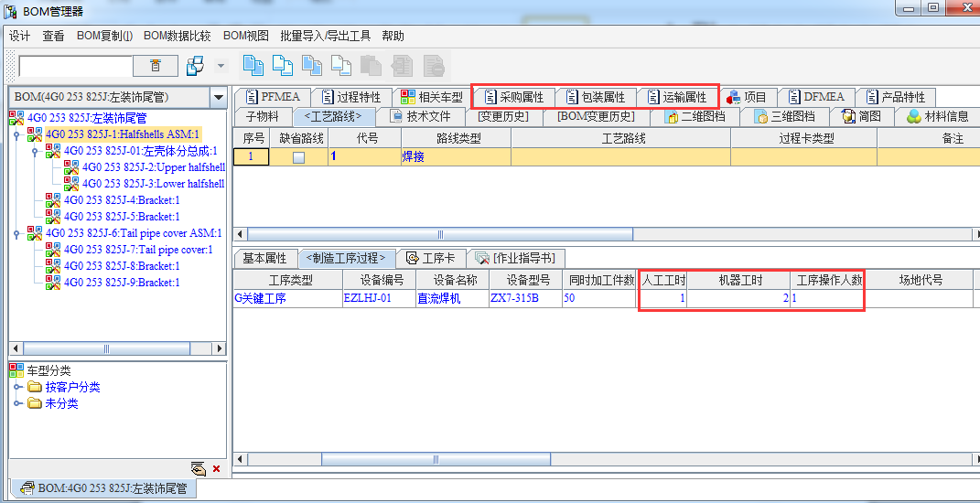
Task: Select 4G0 253 825J-9:Bracket:1 tree item
Action: point(122,283)
